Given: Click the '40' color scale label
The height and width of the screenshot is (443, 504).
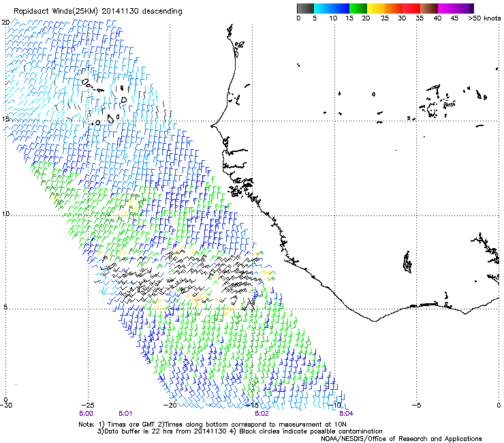Looking at the screenshot, I should [x=437, y=18].
